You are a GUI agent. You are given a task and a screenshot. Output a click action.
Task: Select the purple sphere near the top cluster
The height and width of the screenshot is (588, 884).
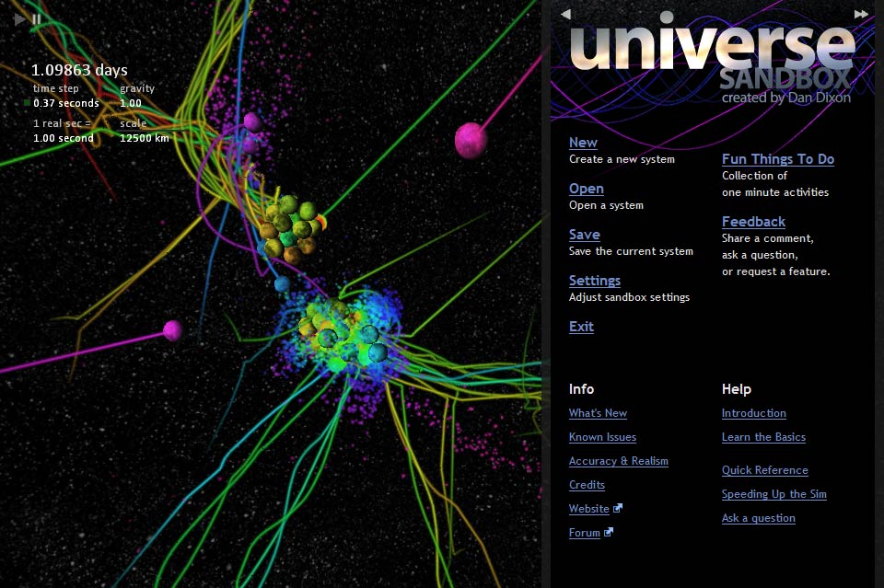point(251,121)
